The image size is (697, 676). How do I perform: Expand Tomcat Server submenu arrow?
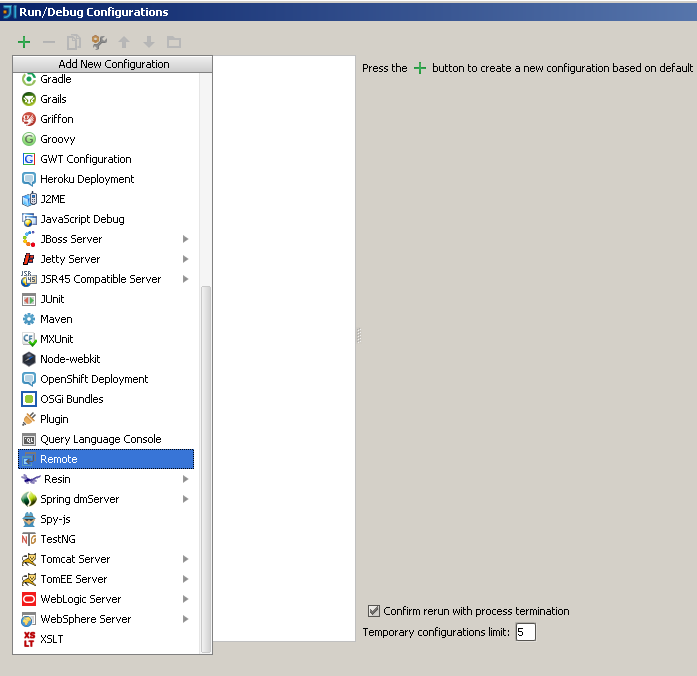[185, 559]
